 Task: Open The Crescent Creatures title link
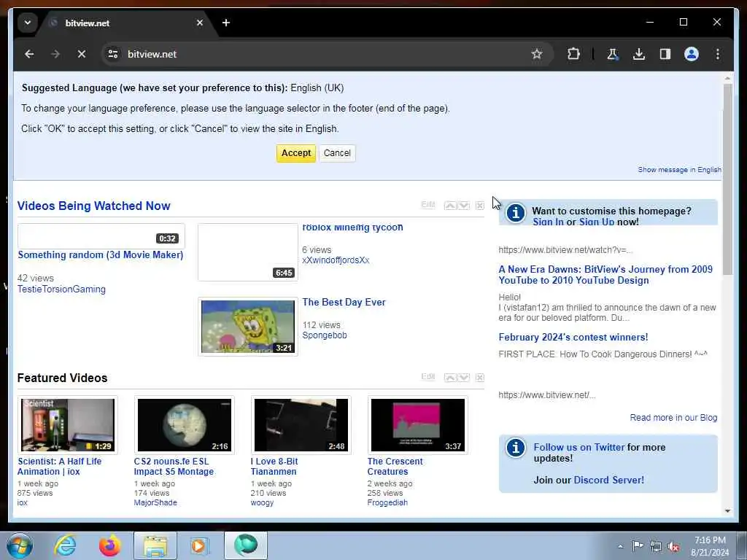[x=395, y=466]
